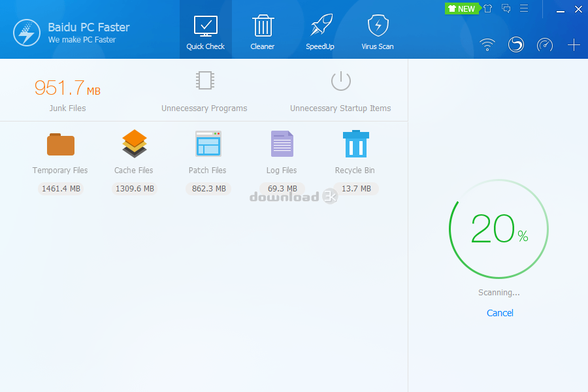Click the Scanning... status text
Image resolution: width=588 pixels, height=392 pixels.
pos(498,293)
